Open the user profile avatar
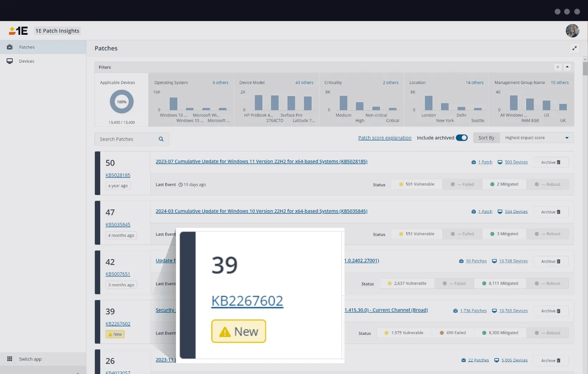The width and height of the screenshot is (588, 374). point(572,31)
